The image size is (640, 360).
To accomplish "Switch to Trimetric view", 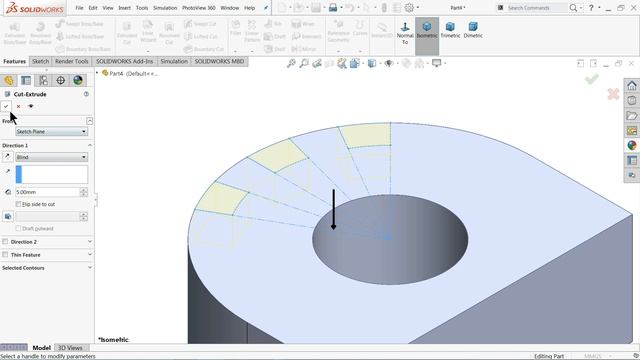I will tap(450, 30).
